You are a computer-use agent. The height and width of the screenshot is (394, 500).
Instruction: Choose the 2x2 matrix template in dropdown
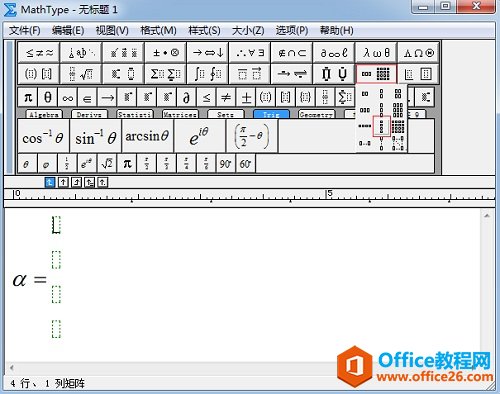398,93
